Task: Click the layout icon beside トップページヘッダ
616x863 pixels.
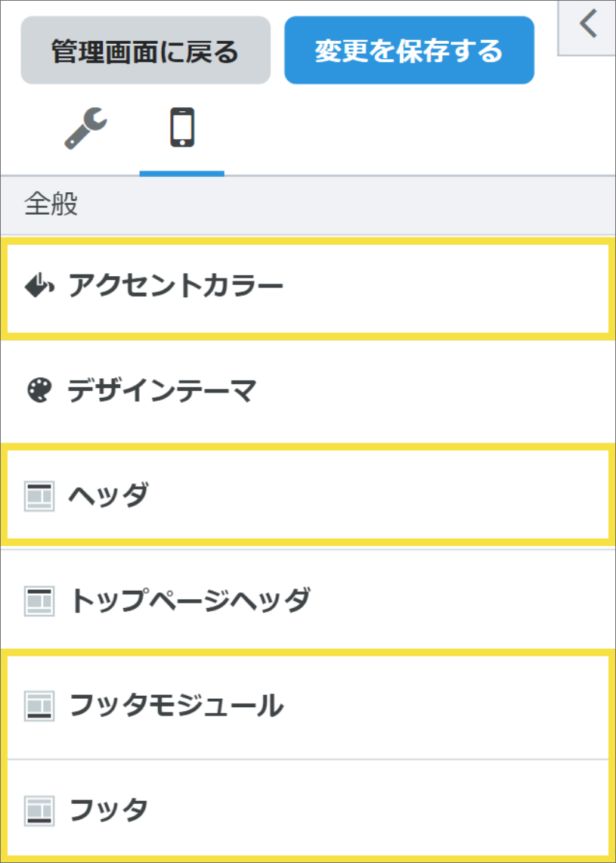Action: [x=42, y=600]
